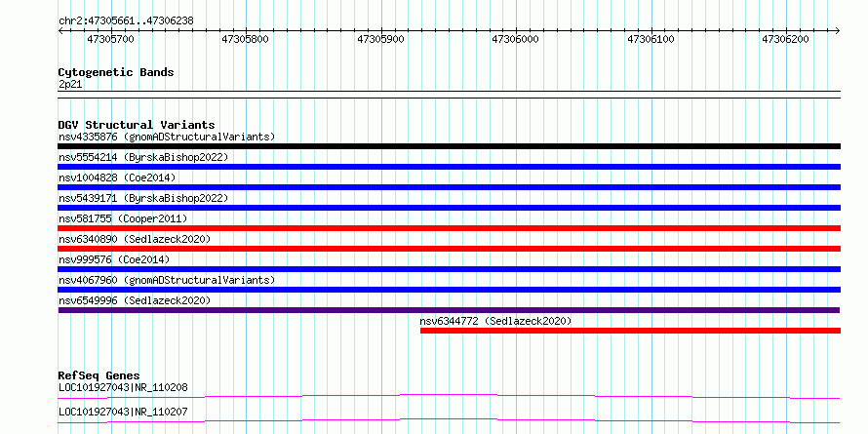Click the magenta line for NR_110208
This screenshot has height=434, width=868.
[449, 396]
